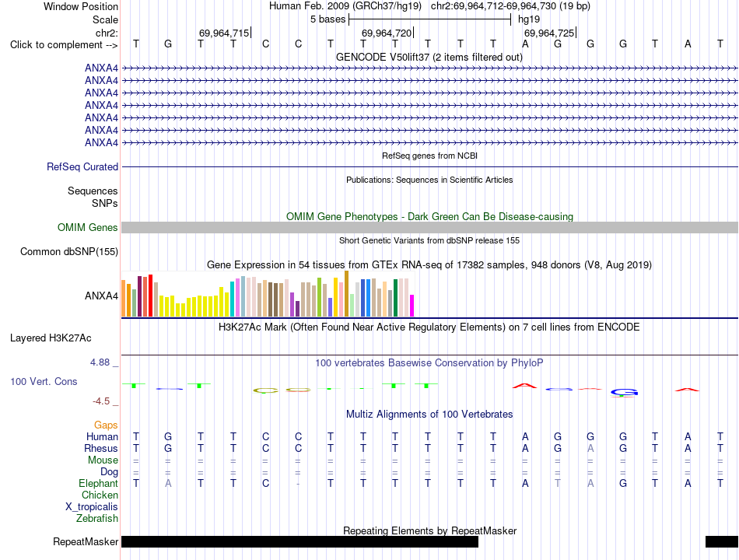Click the '5 bases' scale bar
The width and height of the screenshot is (739, 560).
[430, 19]
